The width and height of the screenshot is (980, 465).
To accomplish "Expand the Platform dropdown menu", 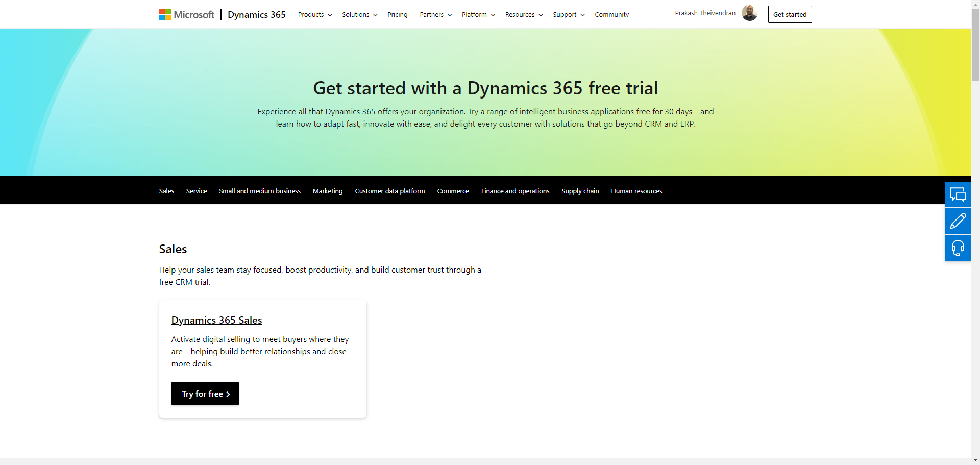I will click(478, 15).
